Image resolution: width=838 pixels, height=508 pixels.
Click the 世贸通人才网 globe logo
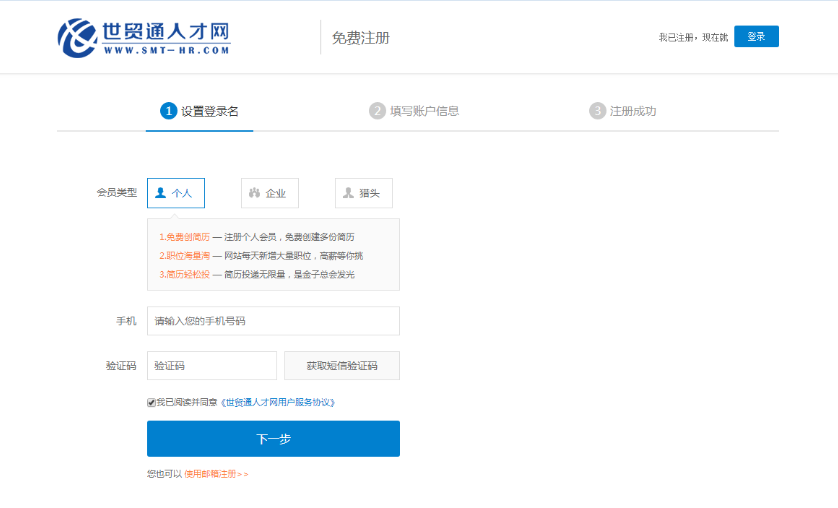[77, 37]
